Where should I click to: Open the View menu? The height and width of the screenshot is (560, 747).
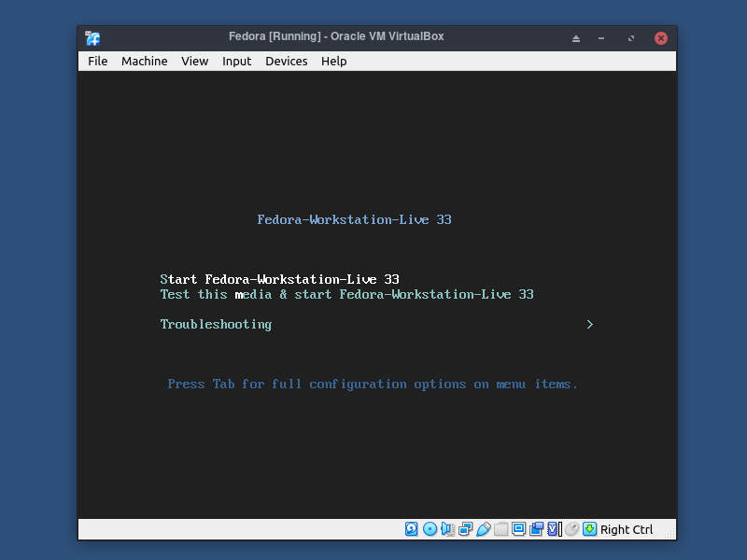[x=194, y=61]
